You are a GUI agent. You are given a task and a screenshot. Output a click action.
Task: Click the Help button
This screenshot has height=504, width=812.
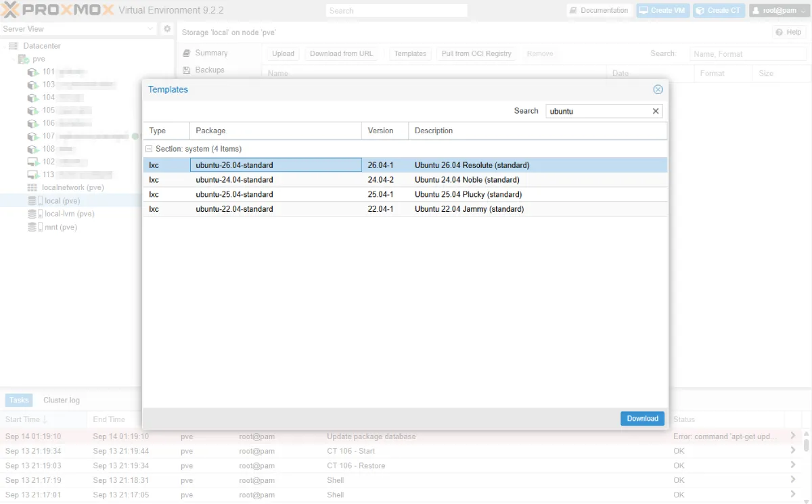click(789, 32)
